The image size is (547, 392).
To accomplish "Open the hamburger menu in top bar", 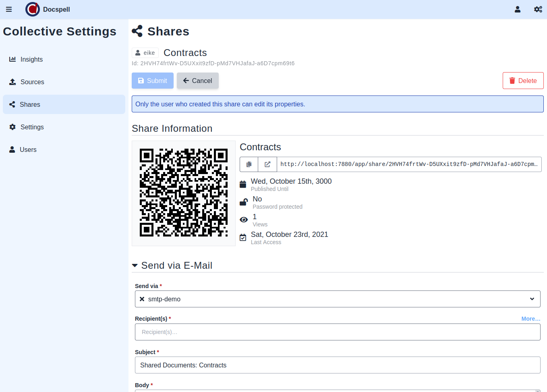I will click(9, 9).
